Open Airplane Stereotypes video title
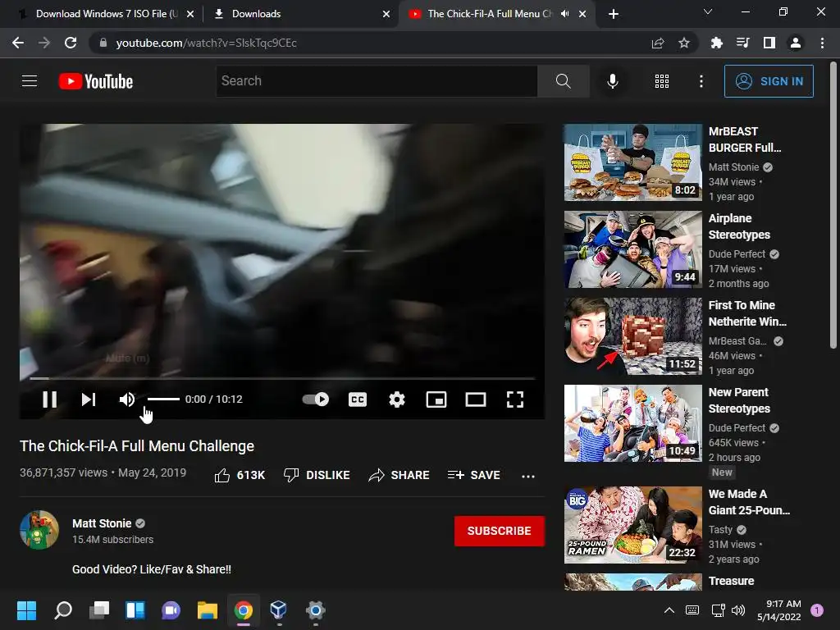840x630 pixels. [739, 226]
